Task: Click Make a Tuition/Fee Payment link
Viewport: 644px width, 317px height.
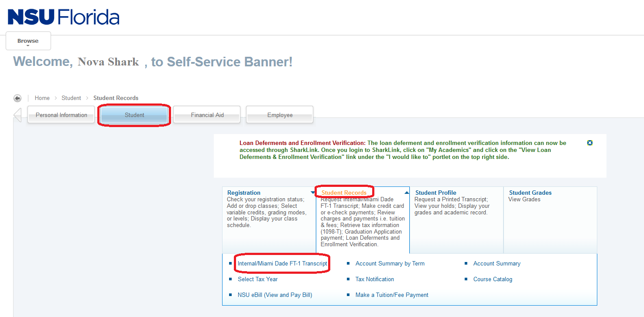Action: click(x=392, y=295)
